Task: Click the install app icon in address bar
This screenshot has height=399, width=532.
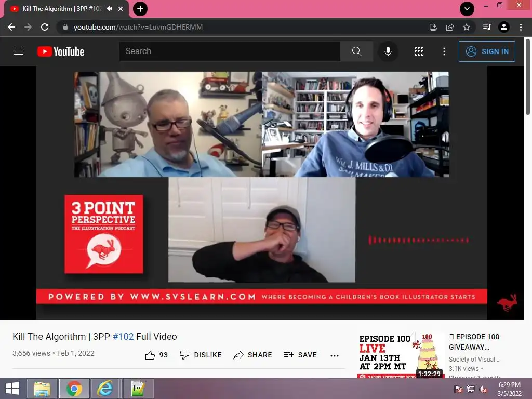Action: pos(433,27)
